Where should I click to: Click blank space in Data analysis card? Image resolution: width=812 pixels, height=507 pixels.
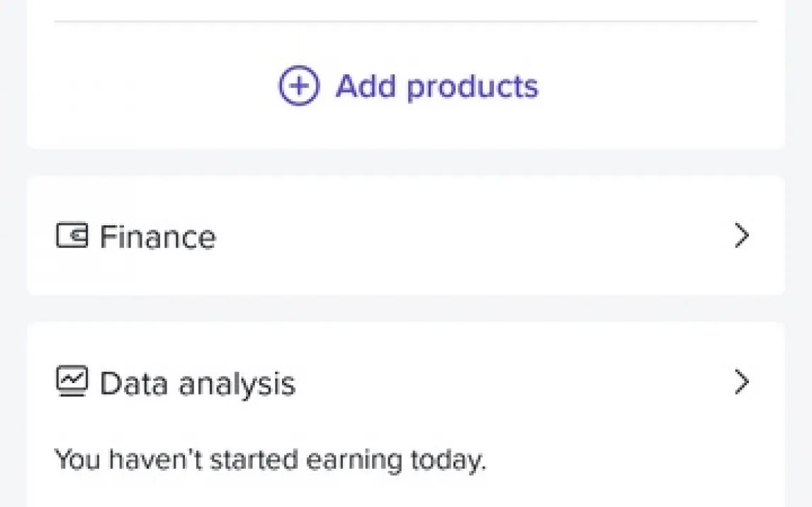pyautogui.click(x=621, y=455)
